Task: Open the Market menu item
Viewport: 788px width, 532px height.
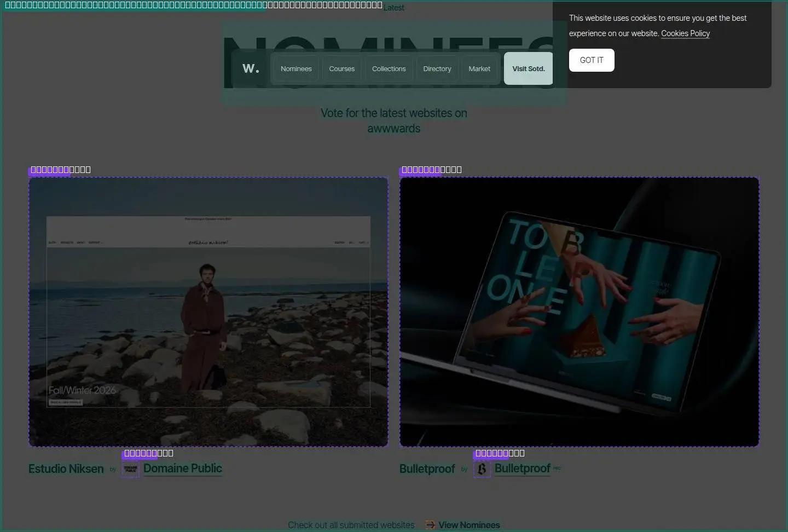Action: 479,68
